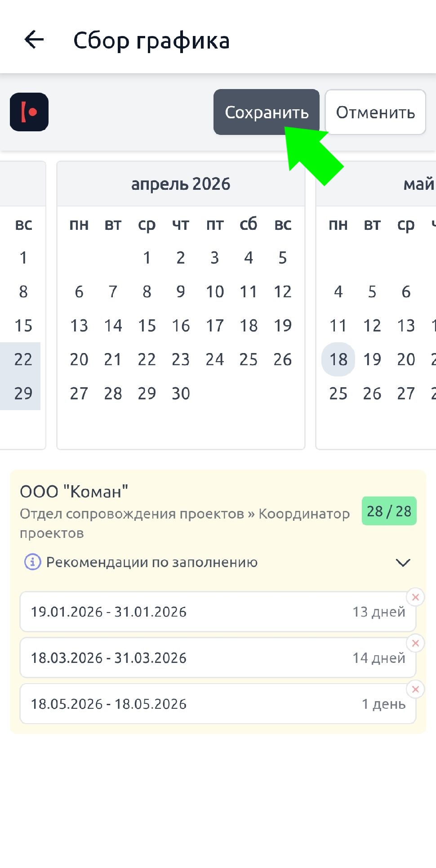The height and width of the screenshot is (868, 436).
Task: Remove the 19.01.2026 - 31.01.2026 period
Action: click(x=415, y=597)
